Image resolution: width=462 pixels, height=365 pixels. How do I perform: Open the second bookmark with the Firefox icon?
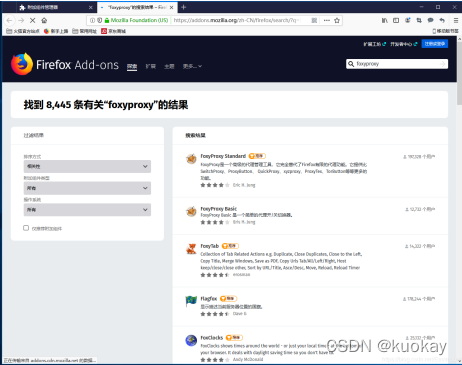click(x=56, y=31)
